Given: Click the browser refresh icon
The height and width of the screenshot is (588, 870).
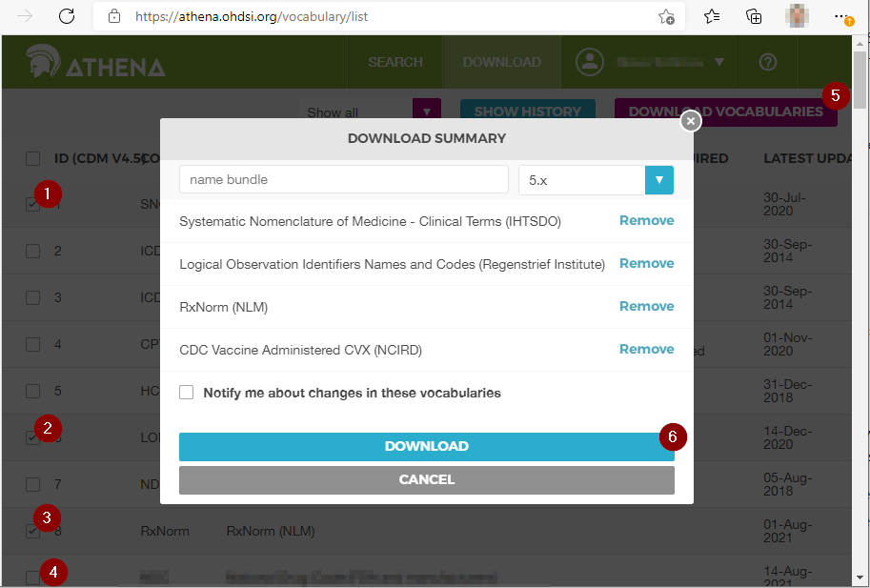Looking at the screenshot, I should pyautogui.click(x=67, y=16).
